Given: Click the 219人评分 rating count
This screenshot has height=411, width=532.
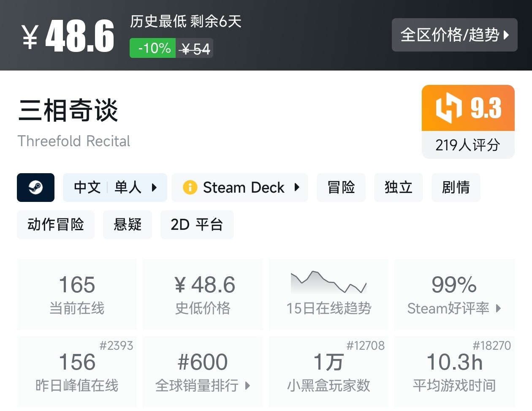Looking at the screenshot, I should click(x=467, y=145).
